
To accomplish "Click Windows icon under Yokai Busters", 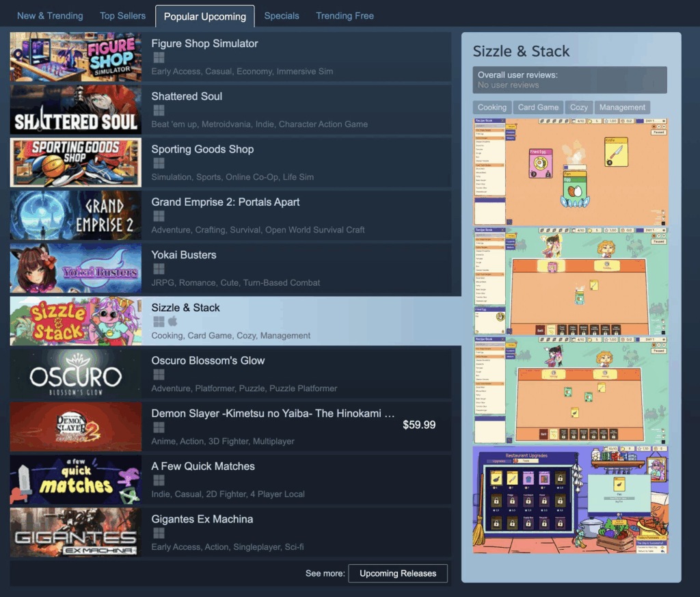I will (159, 269).
